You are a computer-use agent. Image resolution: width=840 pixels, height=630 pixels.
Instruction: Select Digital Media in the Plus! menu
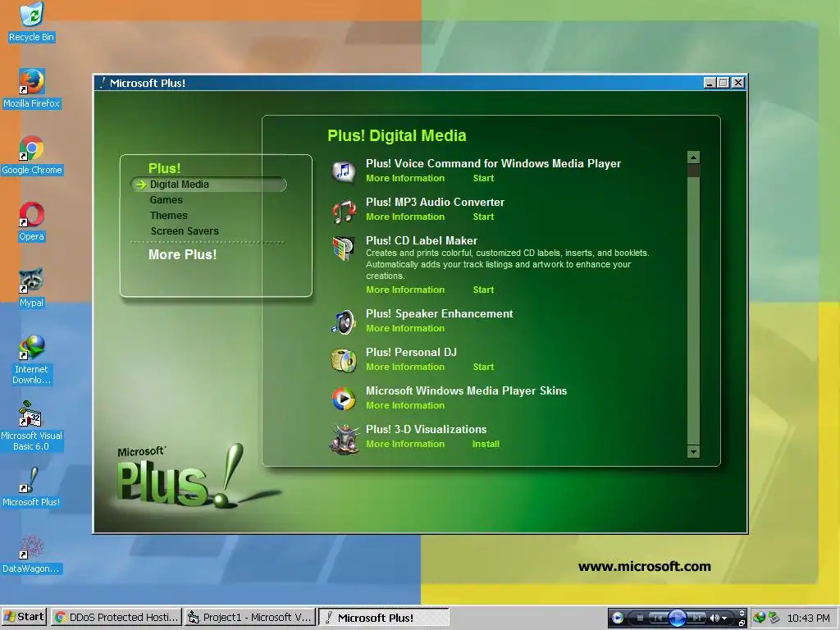pyautogui.click(x=180, y=185)
